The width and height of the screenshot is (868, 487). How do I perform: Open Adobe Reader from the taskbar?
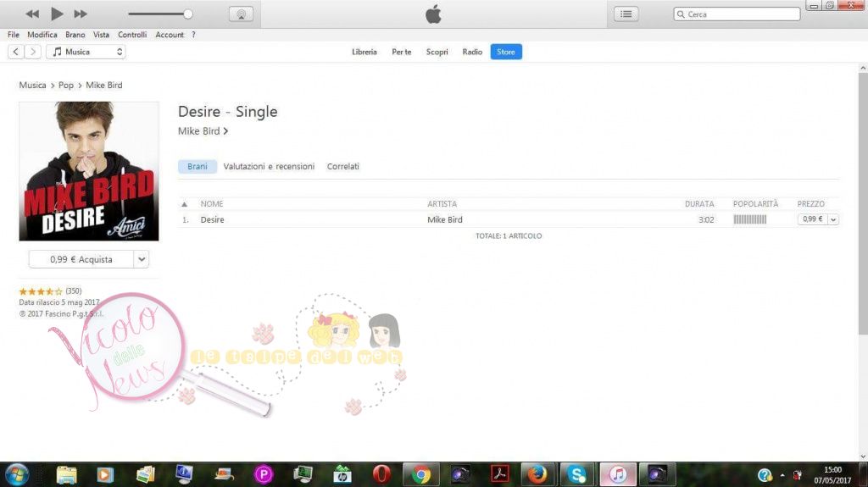pos(500,475)
